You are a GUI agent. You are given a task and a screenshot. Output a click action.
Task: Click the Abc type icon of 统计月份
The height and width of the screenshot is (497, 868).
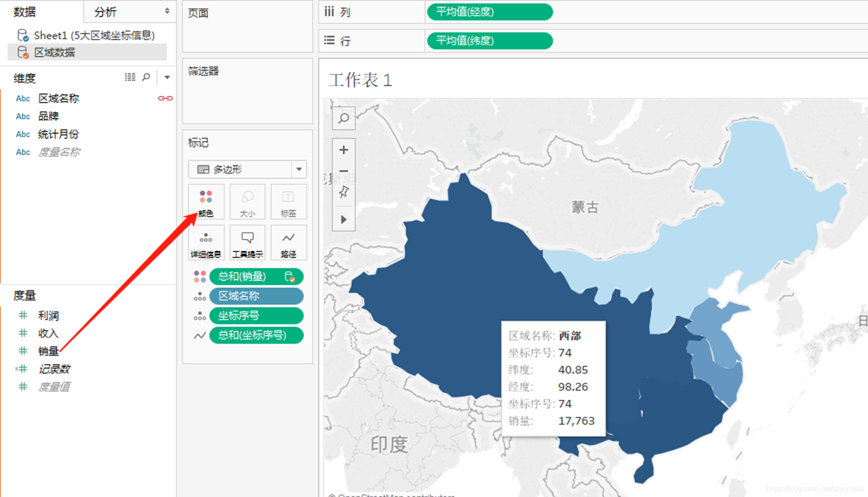[23, 134]
